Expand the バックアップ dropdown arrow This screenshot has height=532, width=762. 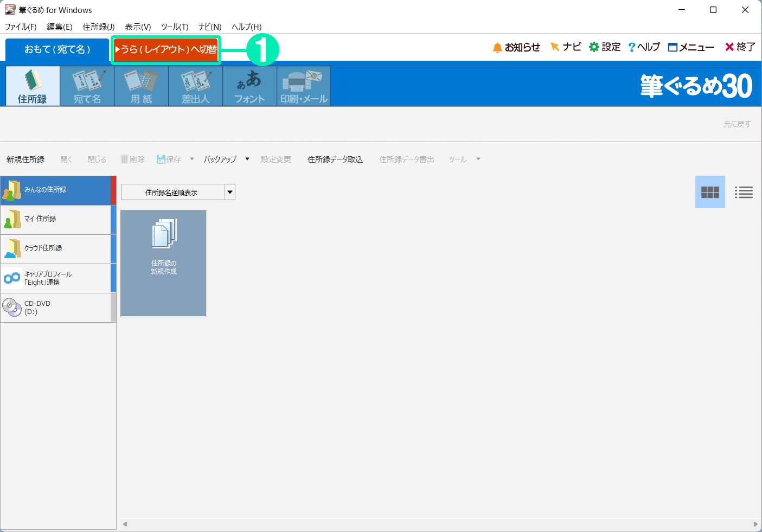point(247,159)
